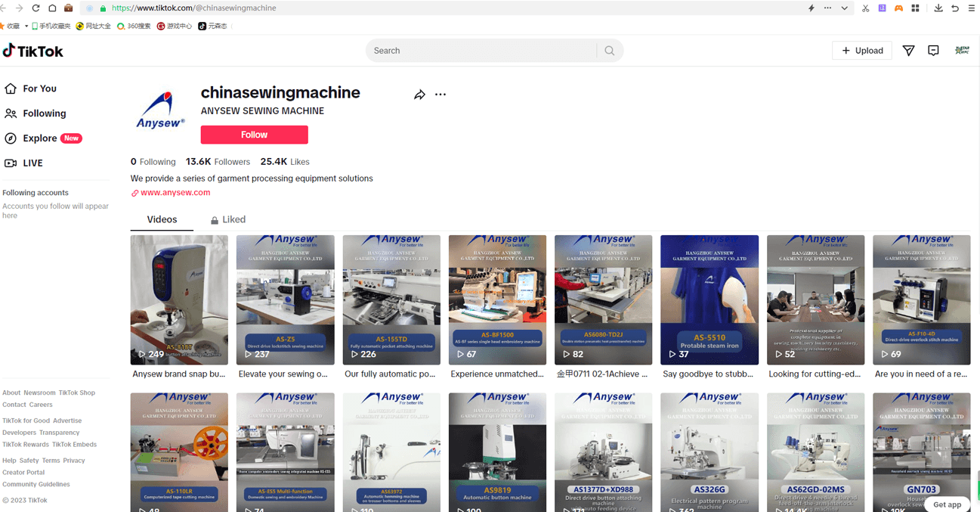Click the 'Anysew brand snap bu...' caption
Viewport: 980px width, 512px height.
click(179, 374)
